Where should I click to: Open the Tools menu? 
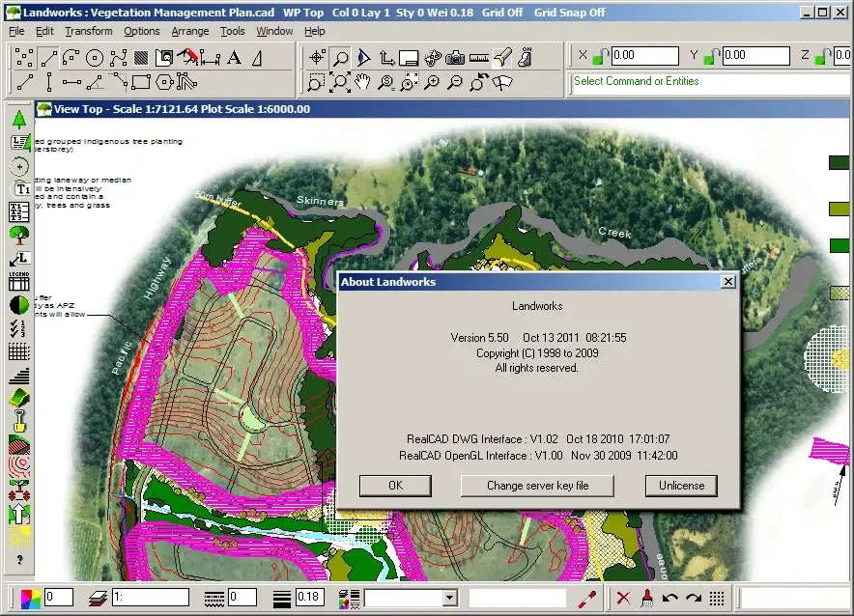pos(233,31)
